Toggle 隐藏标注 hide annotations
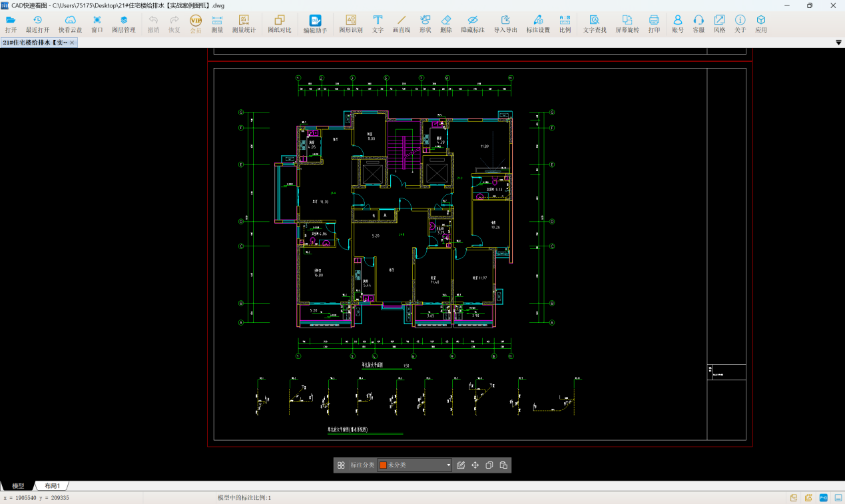Screen dimensions: 845x504 click(473, 24)
